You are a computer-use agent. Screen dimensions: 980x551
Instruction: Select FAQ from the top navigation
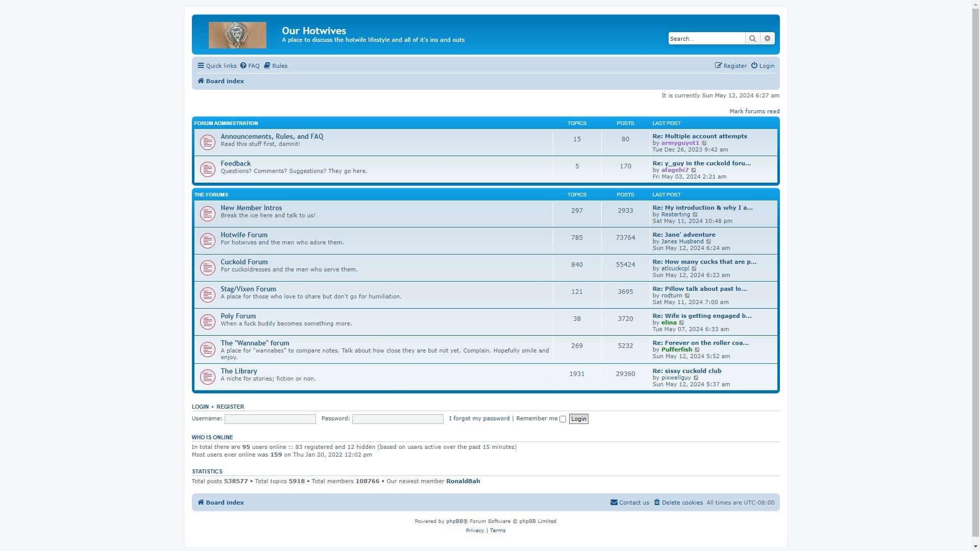(x=253, y=65)
